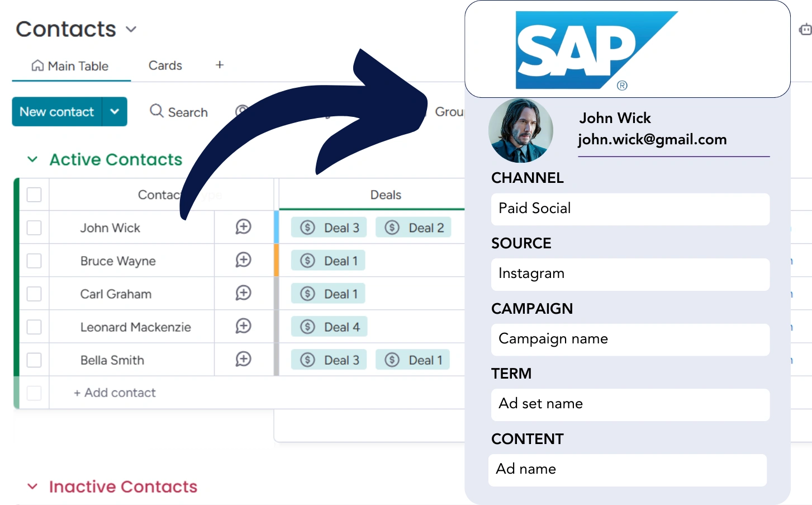Click the Inactive Contacts group title
Screen dimensions: 812x505
[x=123, y=487]
